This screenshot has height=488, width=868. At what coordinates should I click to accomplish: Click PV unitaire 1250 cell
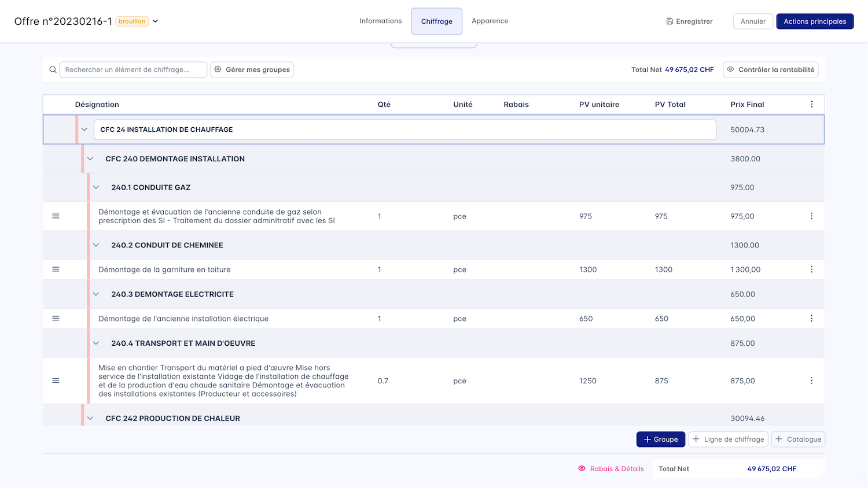tap(588, 381)
